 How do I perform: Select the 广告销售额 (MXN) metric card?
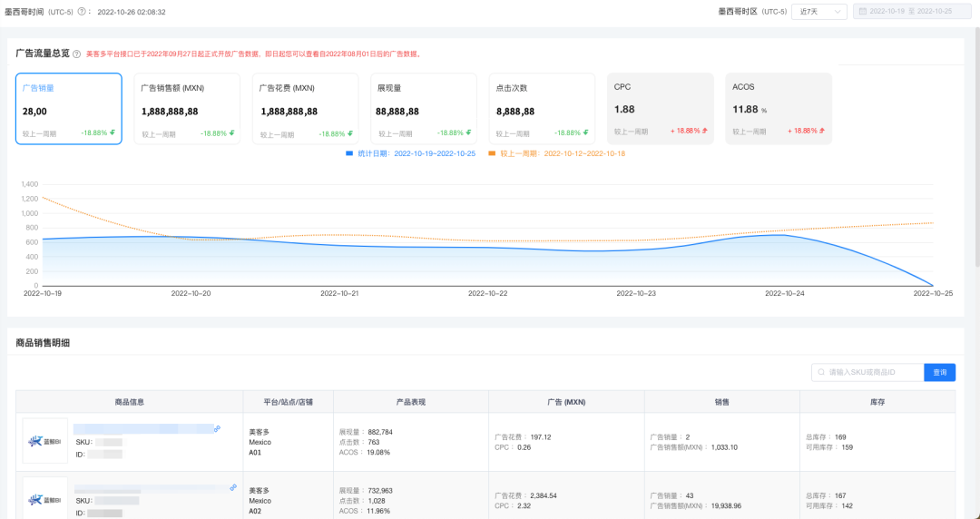coord(187,109)
